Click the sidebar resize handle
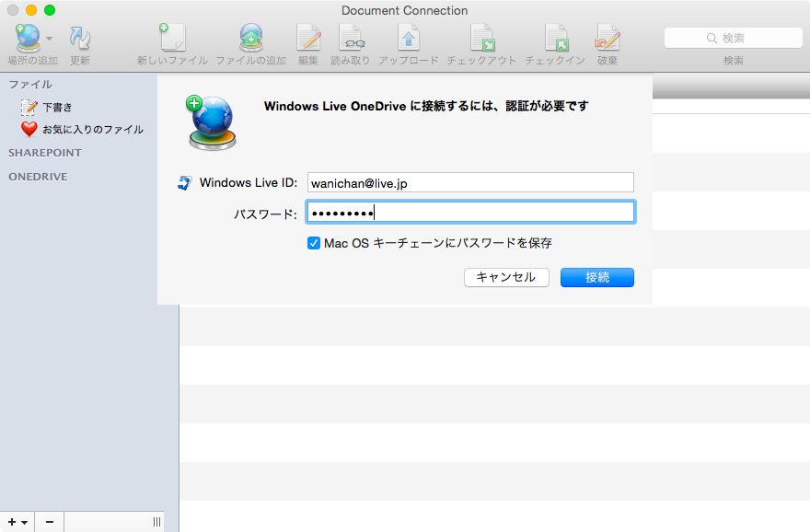 click(156, 522)
